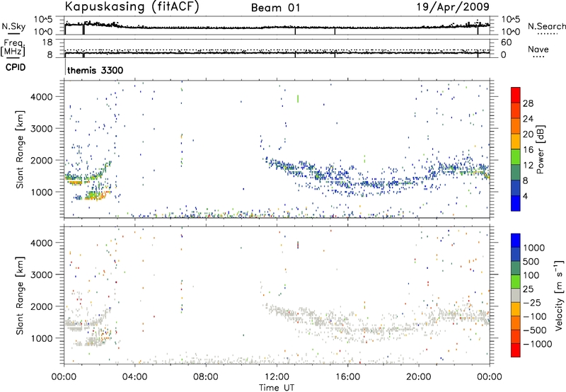566x392 pixels.
Task: Click the "20:00" time tick label
Action: coord(418,377)
